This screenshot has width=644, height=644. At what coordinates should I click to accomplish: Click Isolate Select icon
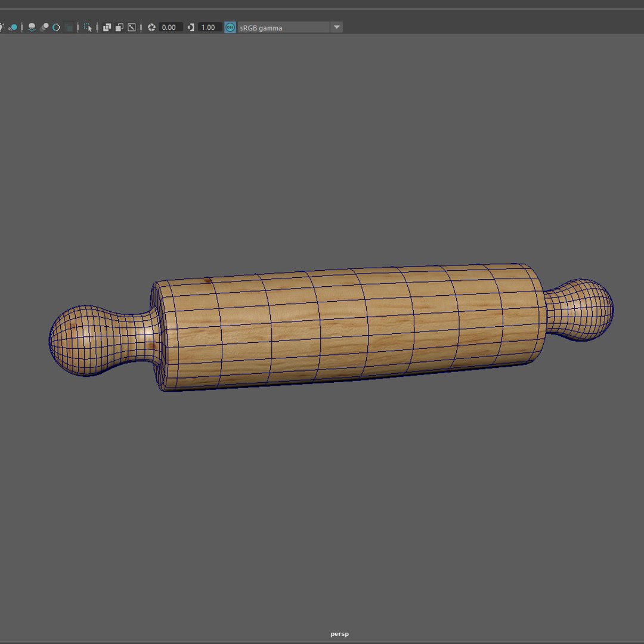(88, 27)
